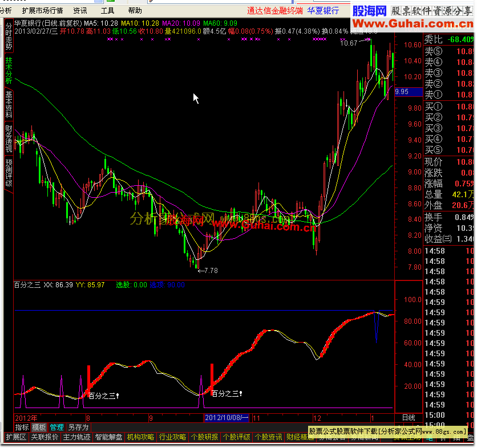Click the 2012/10/08/一 date marker
The height and width of the screenshot is (448, 477).
tap(227, 418)
